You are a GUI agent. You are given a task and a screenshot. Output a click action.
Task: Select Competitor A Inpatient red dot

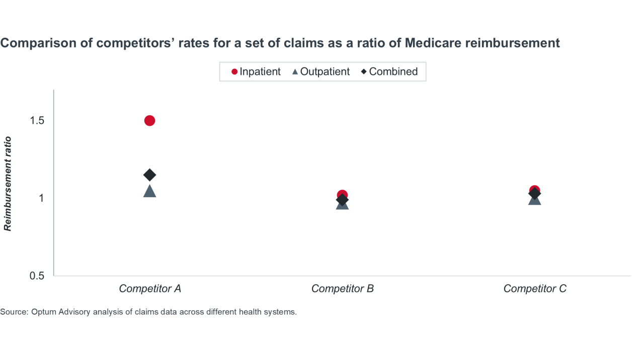(x=149, y=121)
